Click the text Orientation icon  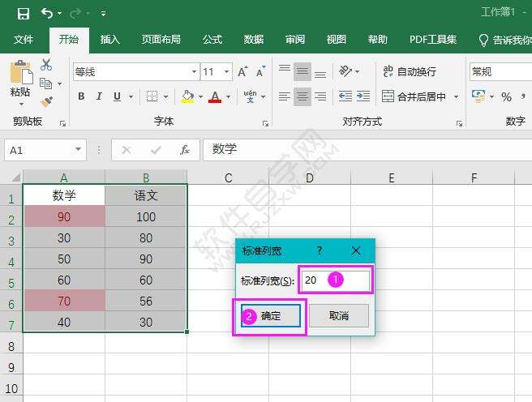(345, 71)
